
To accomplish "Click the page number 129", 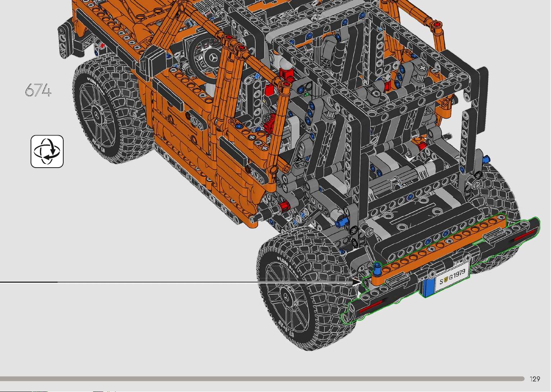I will (x=535, y=379).
